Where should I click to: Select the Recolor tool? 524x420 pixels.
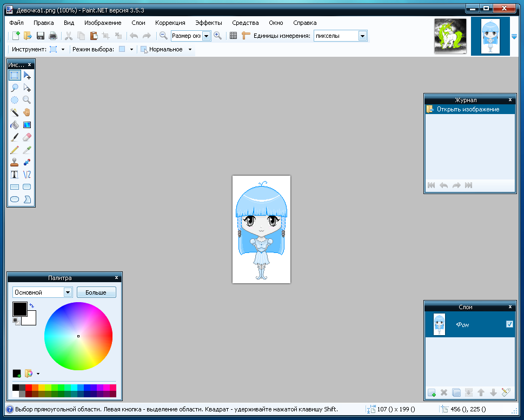click(x=27, y=162)
